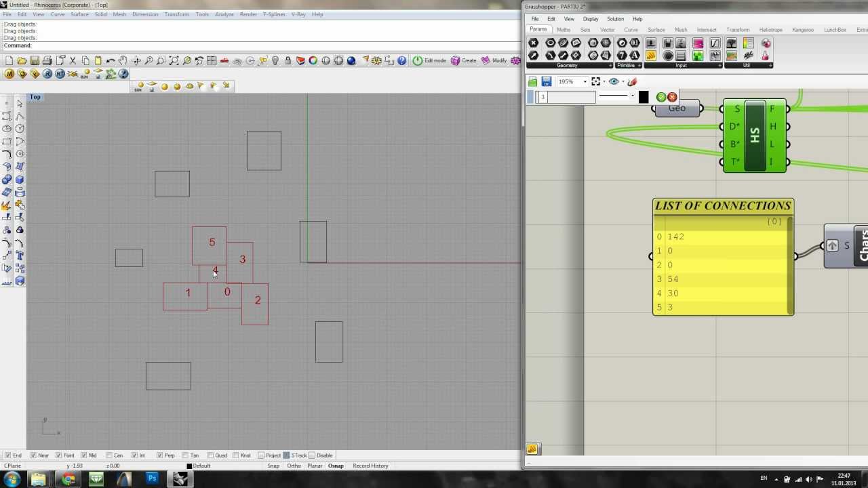Open the 195% zoom dropdown in Grasshopper
This screenshot has width=868, height=488.
point(585,82)
